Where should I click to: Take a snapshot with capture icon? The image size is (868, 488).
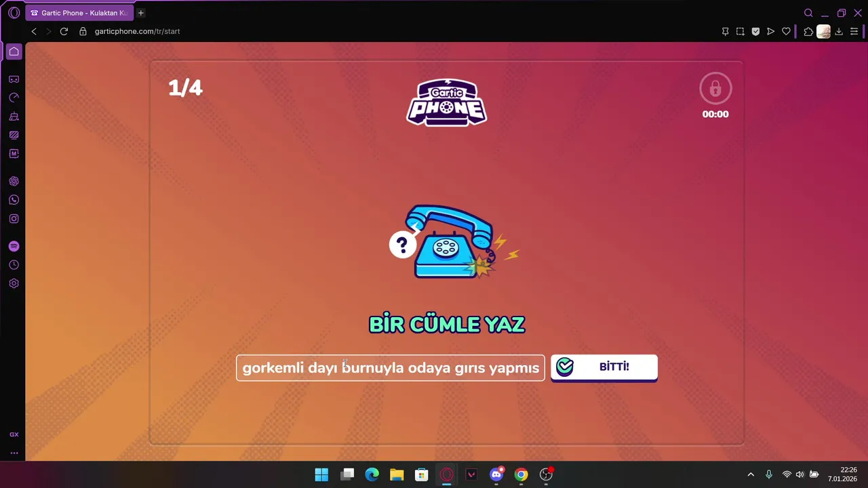pyautogui.click(x=740, y=31)
